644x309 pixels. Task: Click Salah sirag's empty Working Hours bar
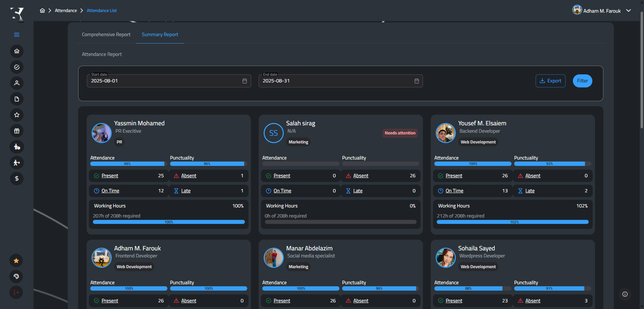coord(341,222)
